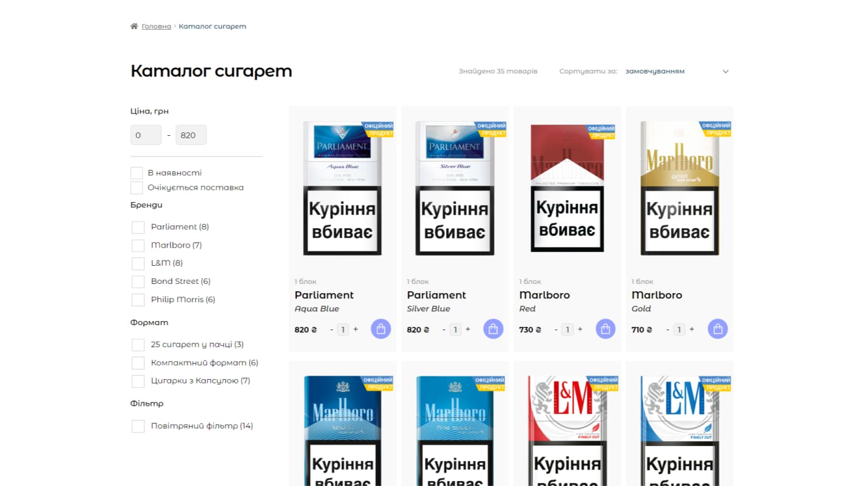This screenshot has width=868, height=486.
Task: Decrease quantity of Parliament Silver Blue
Action: click(x=444, y=329)
